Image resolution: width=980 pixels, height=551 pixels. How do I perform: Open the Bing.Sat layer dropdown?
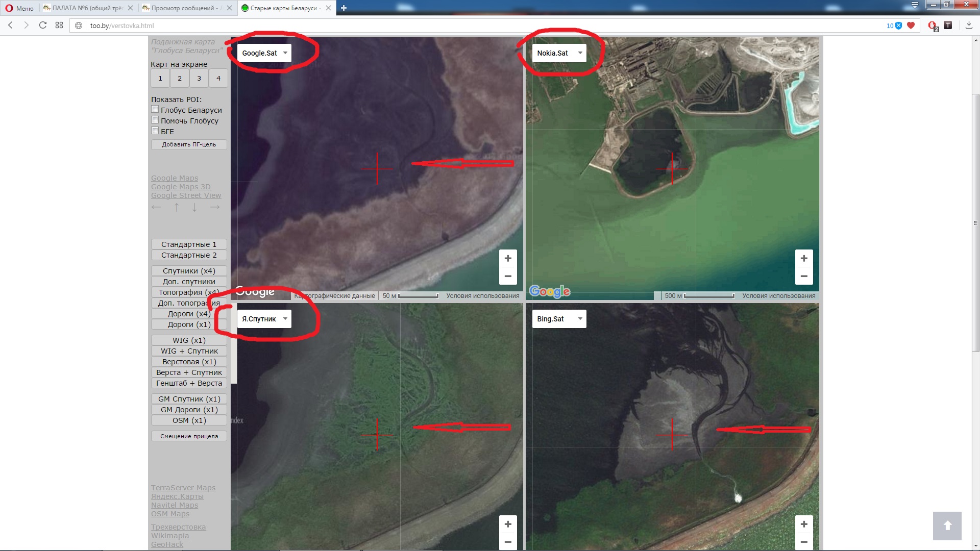pyautogui.click(x=559, y=319)
